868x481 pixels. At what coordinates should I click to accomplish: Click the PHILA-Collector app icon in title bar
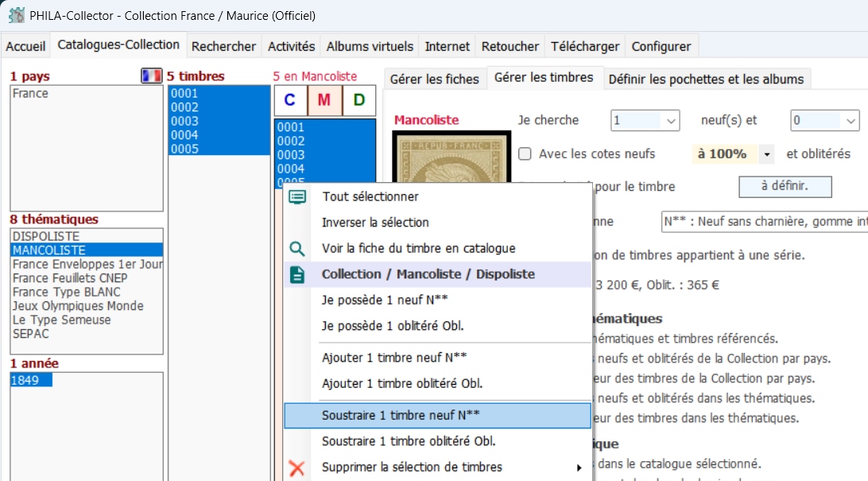point(17,15)
